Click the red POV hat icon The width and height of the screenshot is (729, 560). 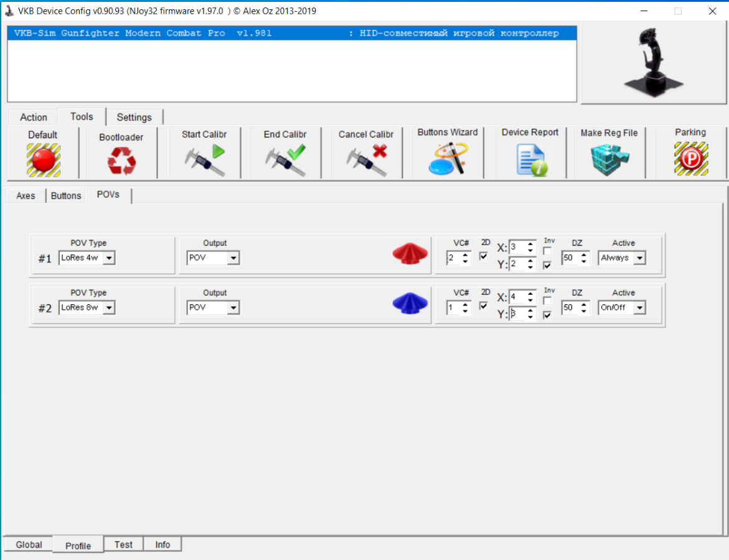410,253
